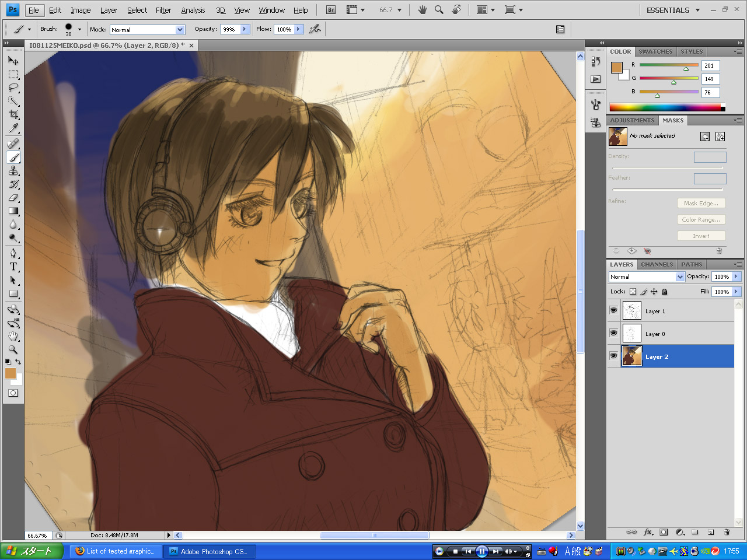Image resolution: width=747 pixels, height=560 pixels.
Task: Select the Pen tool
Action: coord(13,253)
